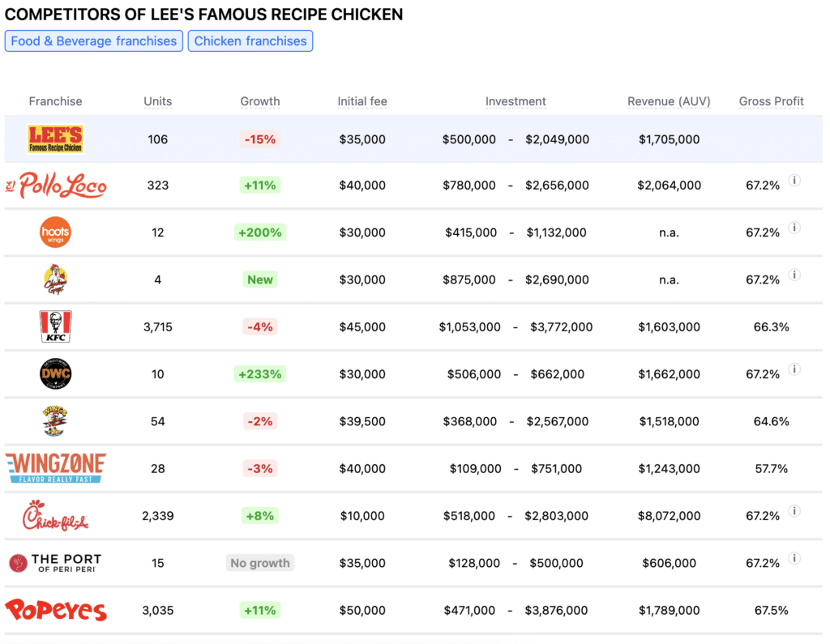Click the $109,000 investment minimum

click(475, 469)
